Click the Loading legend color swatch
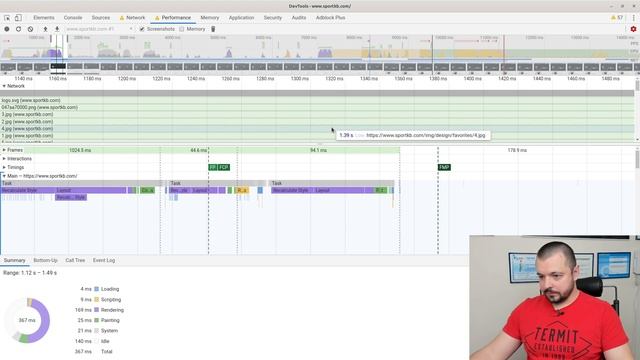Viewport: 640px width, 360px height. pyautogui.click(x=97, y=289)
